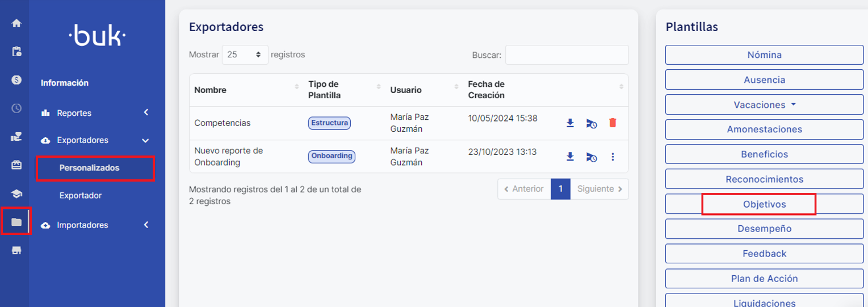Click the graduation cap training icon
Viewport: 868px width, 307px height.
coord(16,194)
